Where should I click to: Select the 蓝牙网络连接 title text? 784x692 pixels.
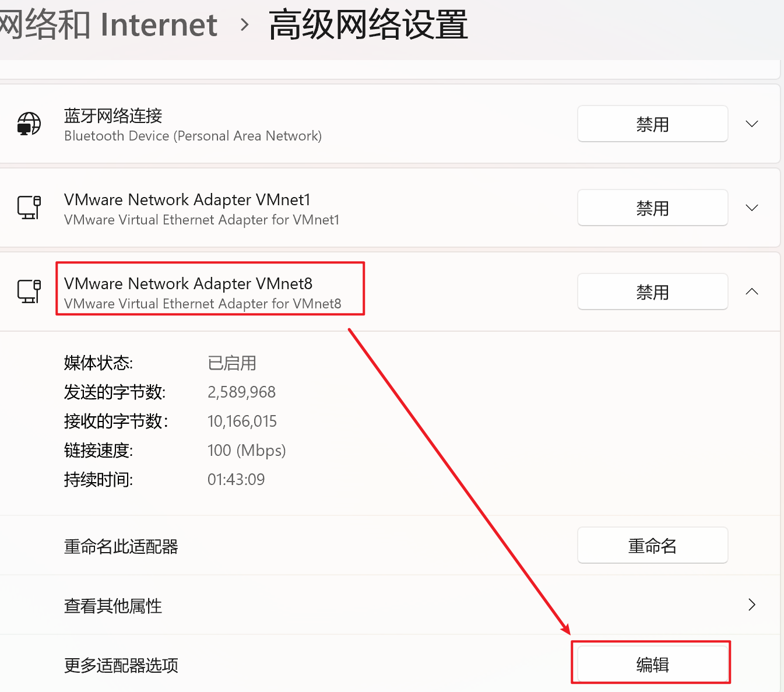coord(113,115)
